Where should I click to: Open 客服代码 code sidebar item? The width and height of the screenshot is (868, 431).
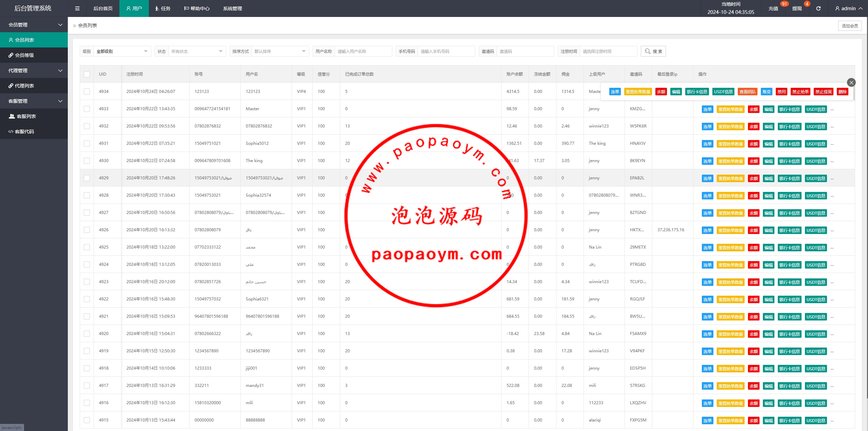tap(24, 132)
